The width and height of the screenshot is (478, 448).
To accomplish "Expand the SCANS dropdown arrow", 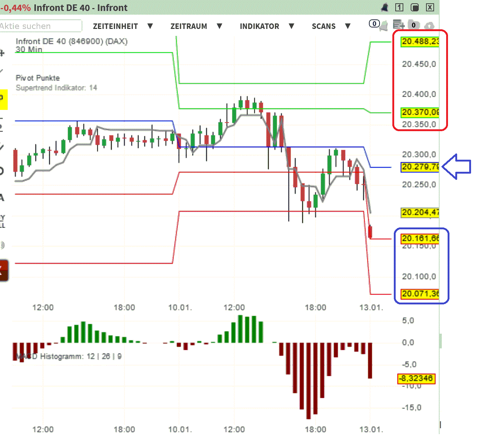I will click(x=348, y=26).
